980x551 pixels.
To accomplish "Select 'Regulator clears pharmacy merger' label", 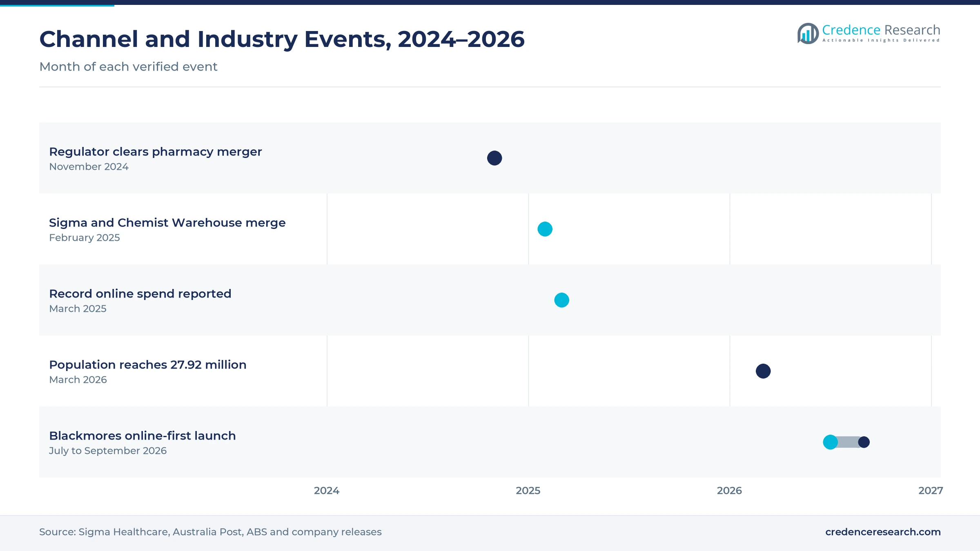I will click(155, 152).
